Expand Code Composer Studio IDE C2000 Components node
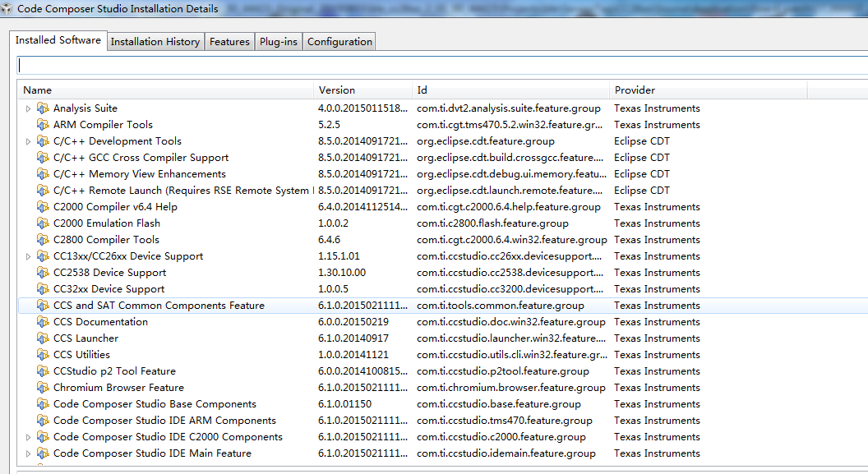Screen dimensions: 868x474 (x=28, y=438)
